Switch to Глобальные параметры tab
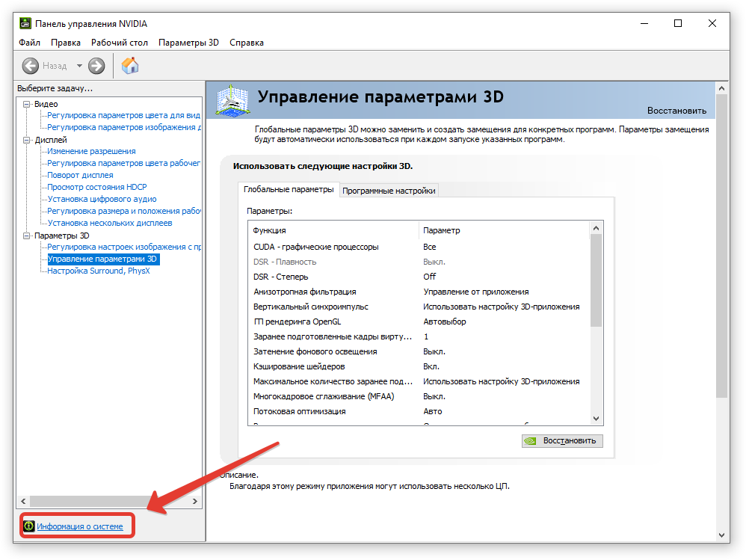 click(289, 189)
